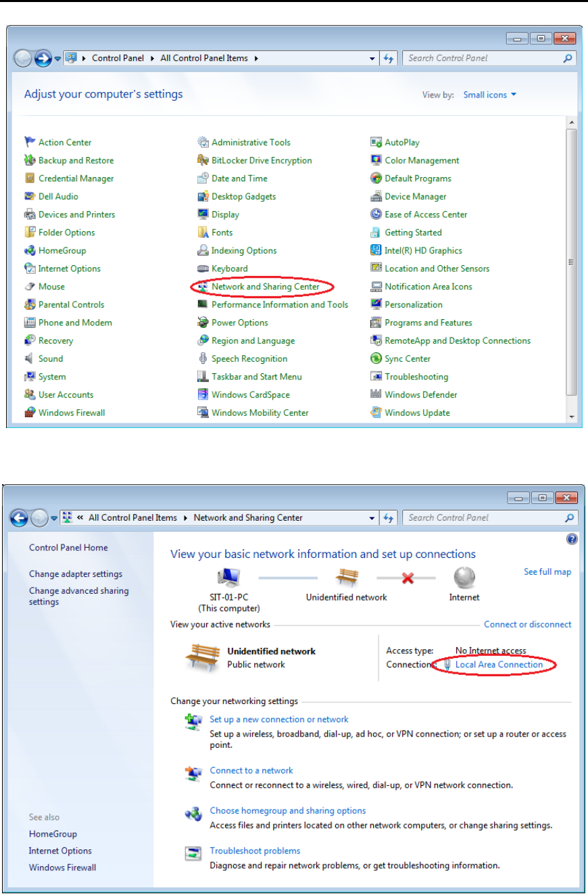Click the Backup and Restore icon

pyautogui.click(x=30, y=160)
